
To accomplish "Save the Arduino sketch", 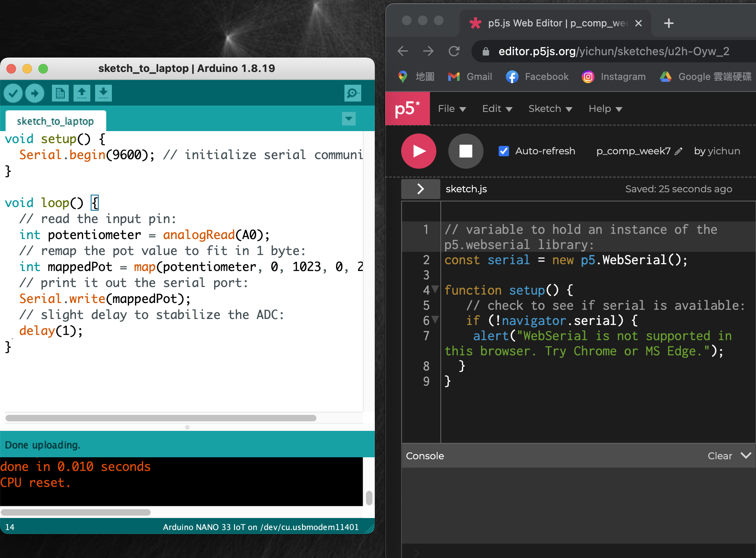I will (103, 94).
